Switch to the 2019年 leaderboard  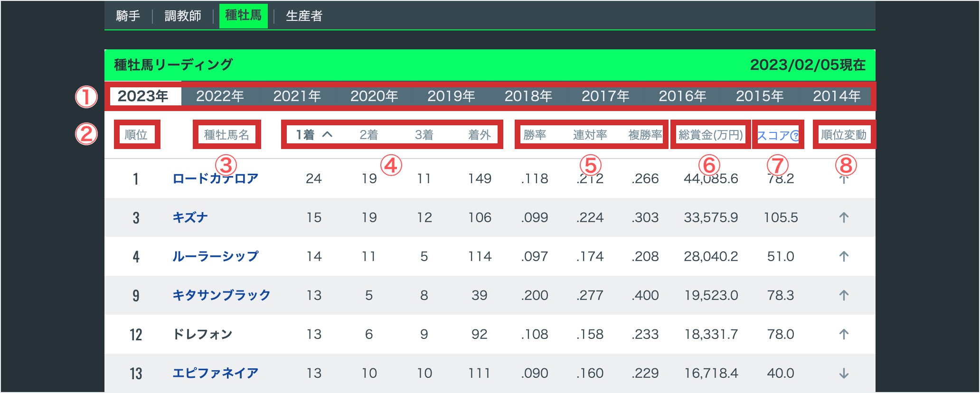[x=451, y=96]
